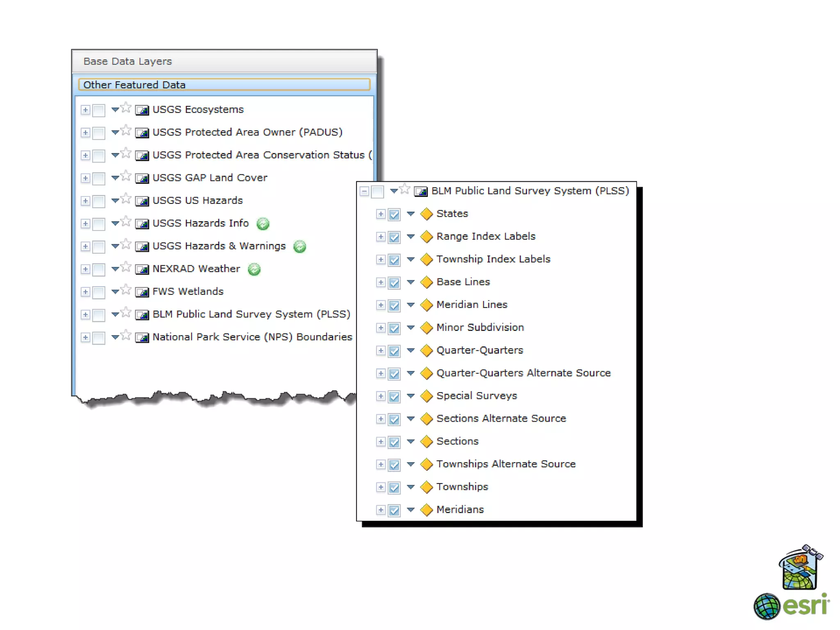Collapse the expanded BLM PLSS group
This screenshot has height=630, width=840.
364,191
